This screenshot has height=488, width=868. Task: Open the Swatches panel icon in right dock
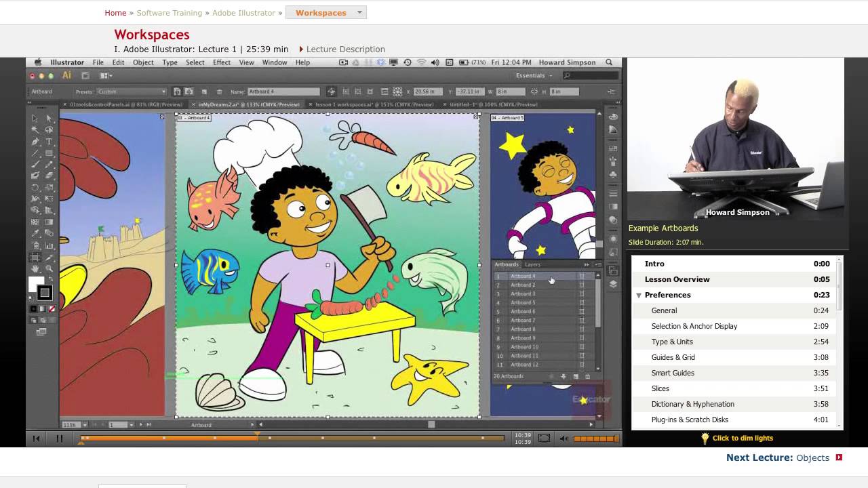(x=613, y=148)
